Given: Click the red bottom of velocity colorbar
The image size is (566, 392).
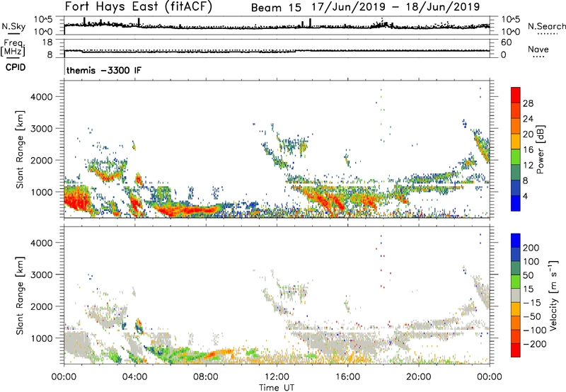Looking at the screenshot, I should pyautogui.click(x=516, y=350).
